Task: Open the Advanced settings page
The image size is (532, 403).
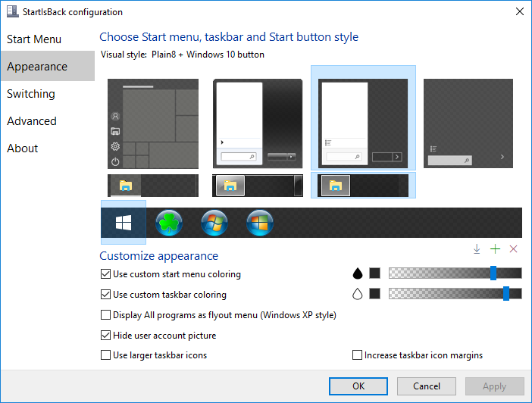Action: [48, 120]
